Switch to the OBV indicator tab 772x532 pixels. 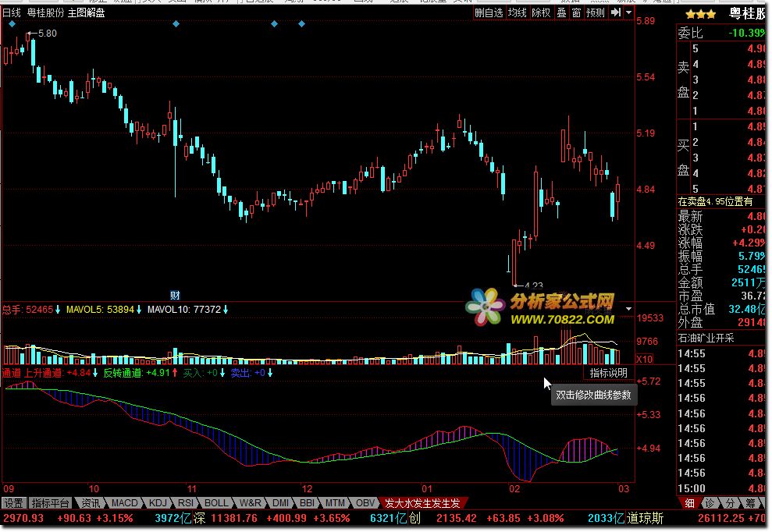365,503
